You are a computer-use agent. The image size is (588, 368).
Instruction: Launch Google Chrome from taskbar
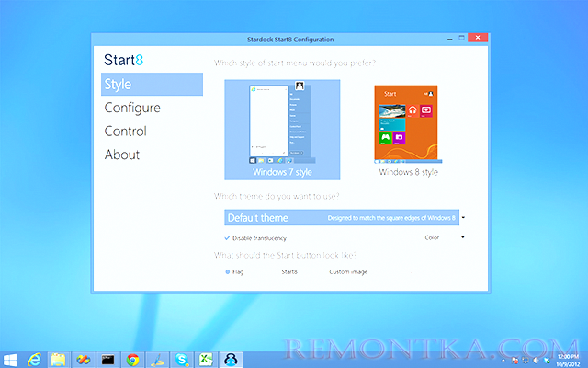(132, 360)
